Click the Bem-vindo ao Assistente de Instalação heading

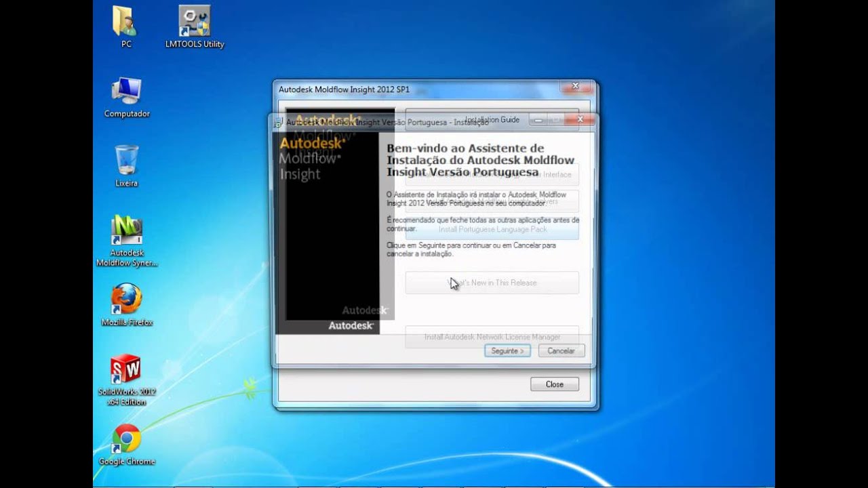click(x=480, y=160)
